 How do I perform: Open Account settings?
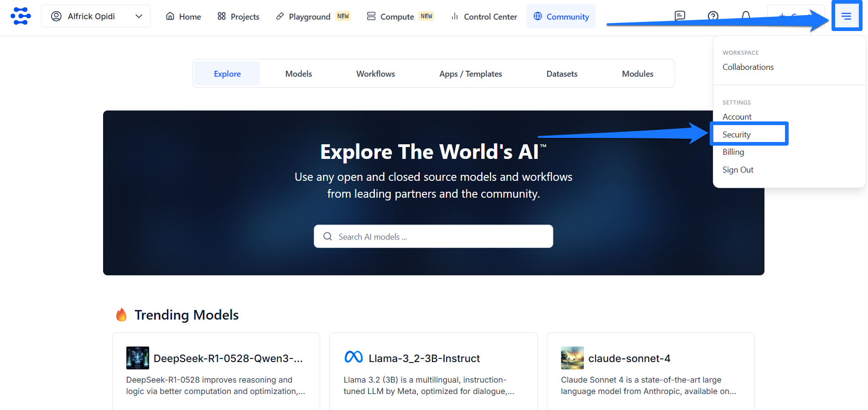pyautogui.click(x=737, y=117)
